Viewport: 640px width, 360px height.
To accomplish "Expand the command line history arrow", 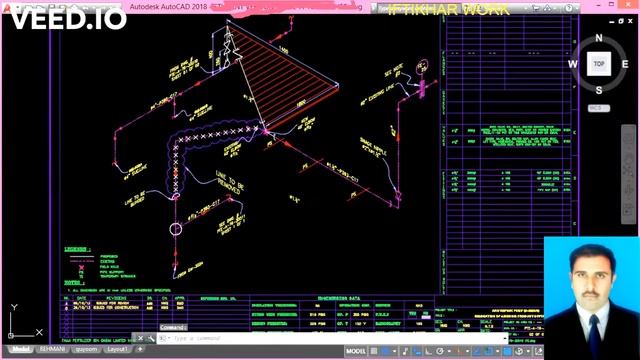I will click(505, 338).
